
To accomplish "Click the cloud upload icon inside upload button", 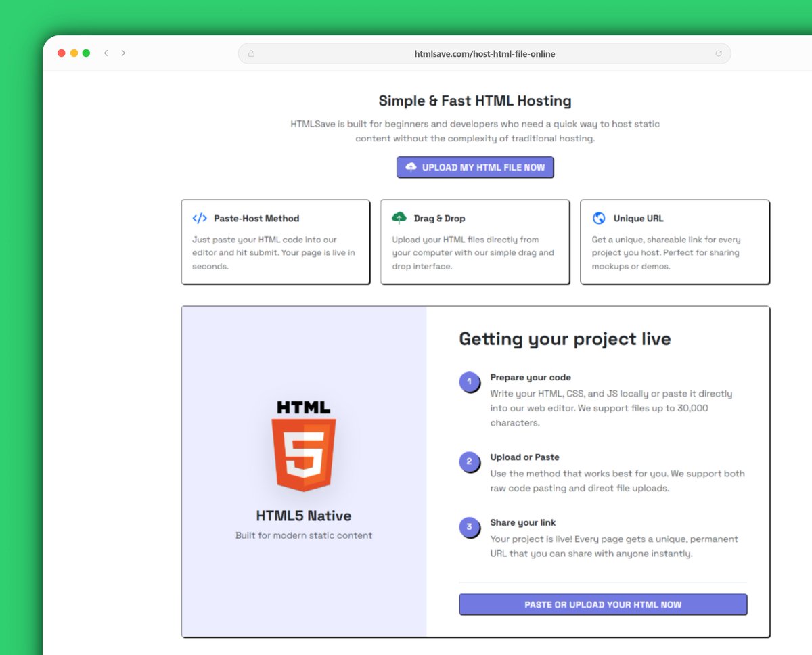I will pos(411,167).
